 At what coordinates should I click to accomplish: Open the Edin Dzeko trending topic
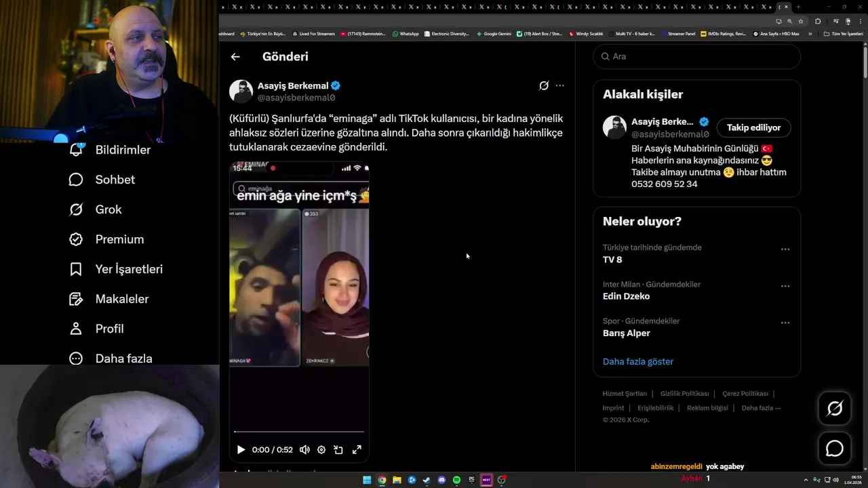(x=626, y=296)
